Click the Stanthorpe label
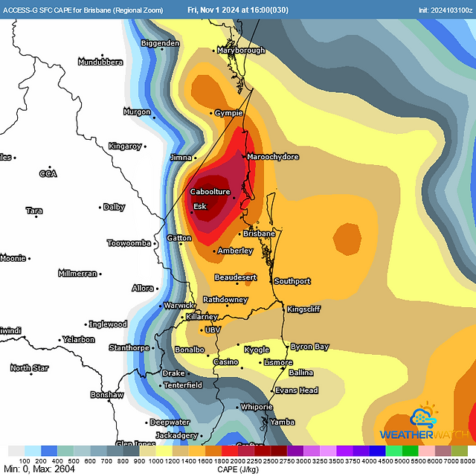 [x=129, y=347]
